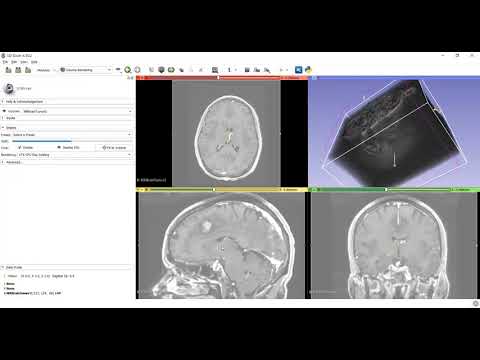
Task: Open the Markups module toolbar icon
Action: tap(191, 70)
